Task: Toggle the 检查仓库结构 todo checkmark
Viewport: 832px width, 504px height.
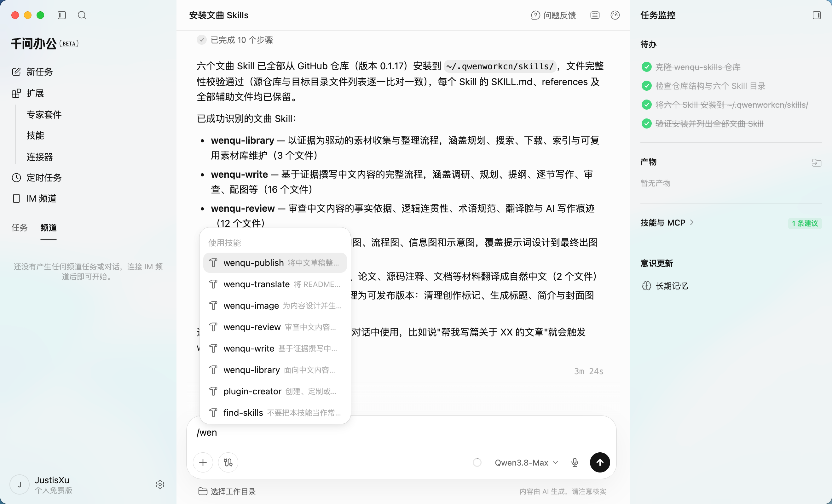Action: pos(646,86)
